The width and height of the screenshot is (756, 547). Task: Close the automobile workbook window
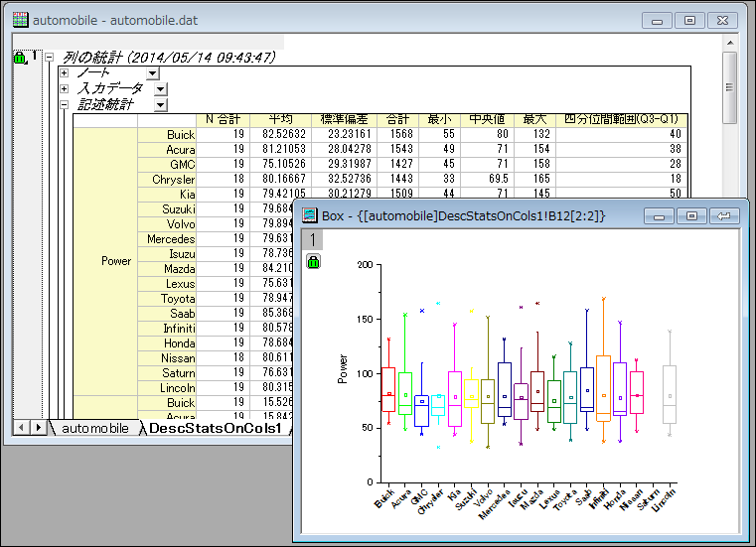(722, 20)
